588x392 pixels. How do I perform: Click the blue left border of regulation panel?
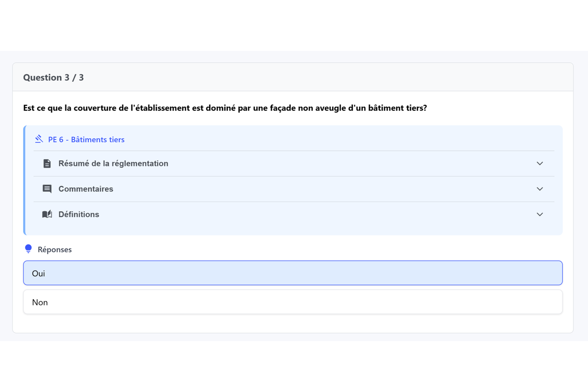(x=24, y=180)
